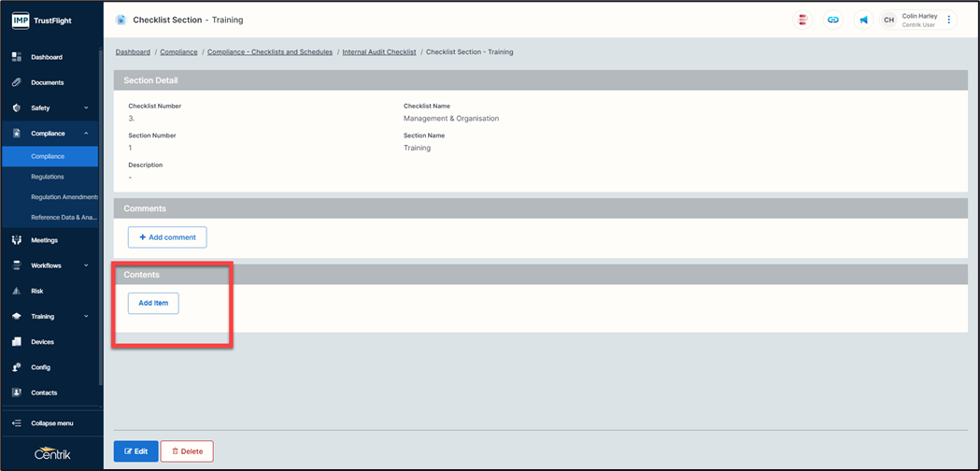Expand the Training menu chevron
The height and width of the screenshot is (471, 980).
[x=86, y=317]
